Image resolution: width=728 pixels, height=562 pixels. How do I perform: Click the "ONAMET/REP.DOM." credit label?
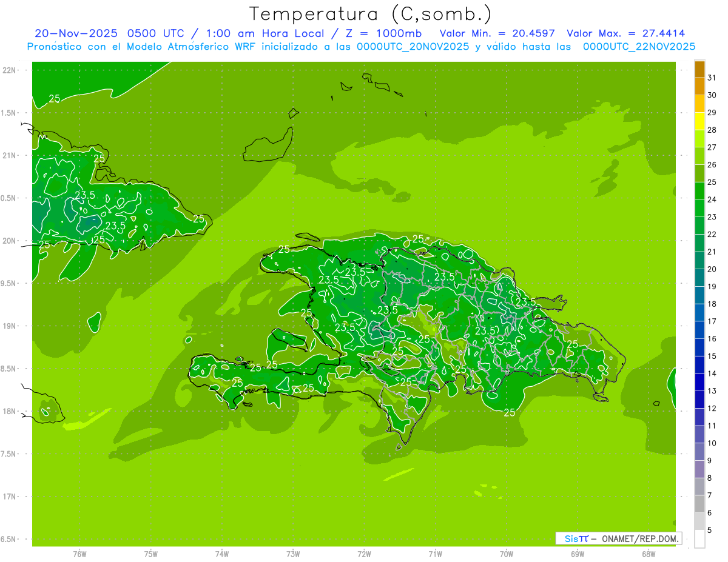640,538
